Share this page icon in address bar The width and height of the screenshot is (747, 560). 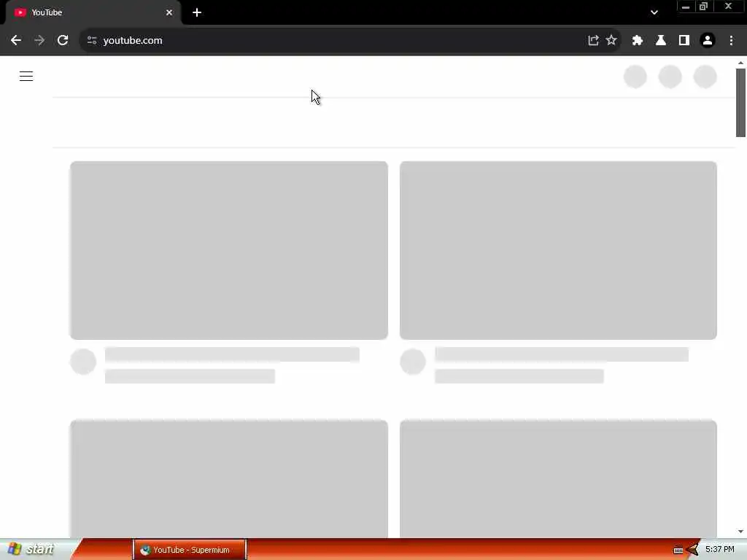pos(593,41)
